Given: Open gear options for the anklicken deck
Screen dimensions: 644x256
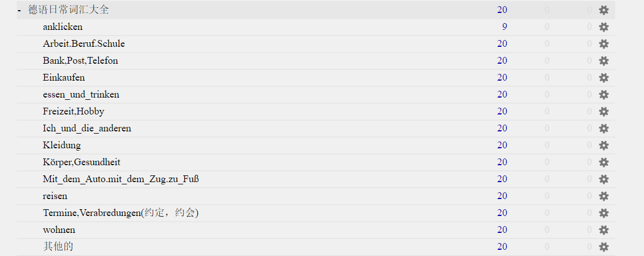Looking at the screenshot, I should 603,27.
